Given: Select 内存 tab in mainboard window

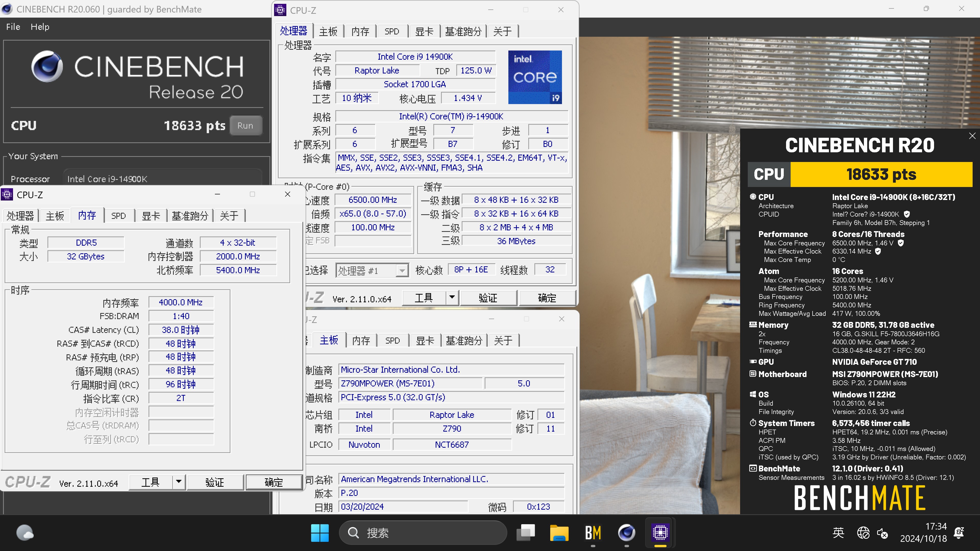Looking at the screenshot, I should coord(361,340).
